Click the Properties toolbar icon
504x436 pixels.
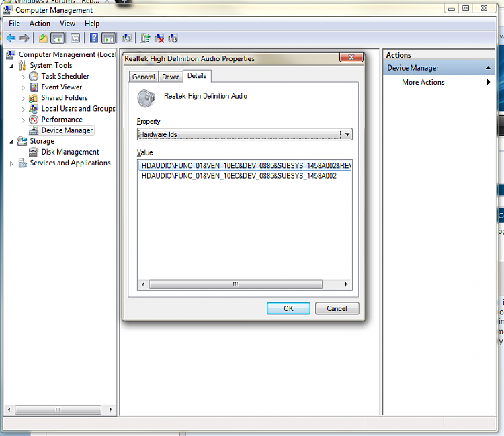75,38
